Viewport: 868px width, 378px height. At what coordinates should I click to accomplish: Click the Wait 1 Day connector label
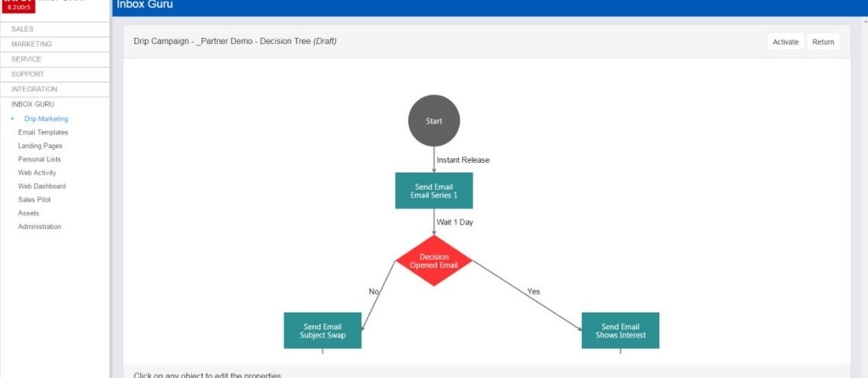click(x=455, y=222)
